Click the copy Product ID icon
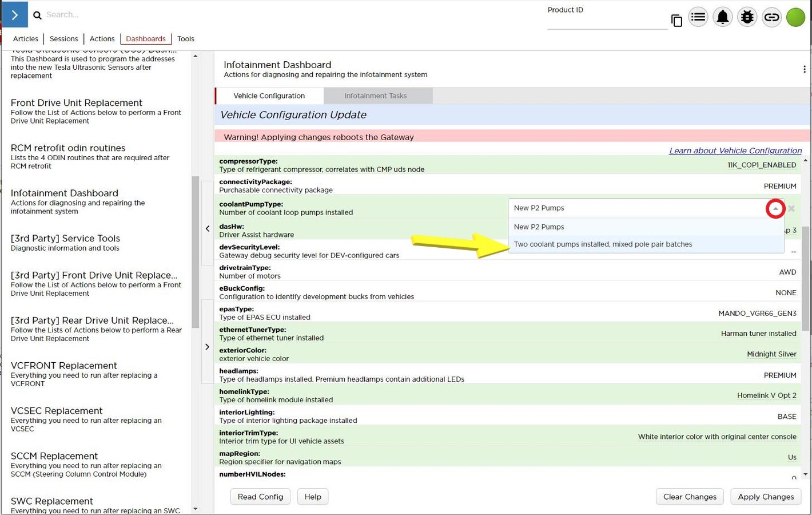 676,21
